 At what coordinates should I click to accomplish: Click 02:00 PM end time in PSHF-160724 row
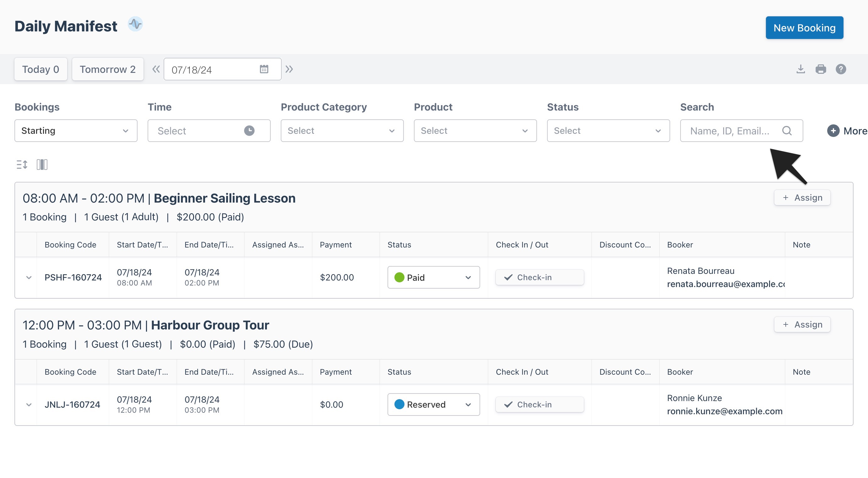coord(202,283)
